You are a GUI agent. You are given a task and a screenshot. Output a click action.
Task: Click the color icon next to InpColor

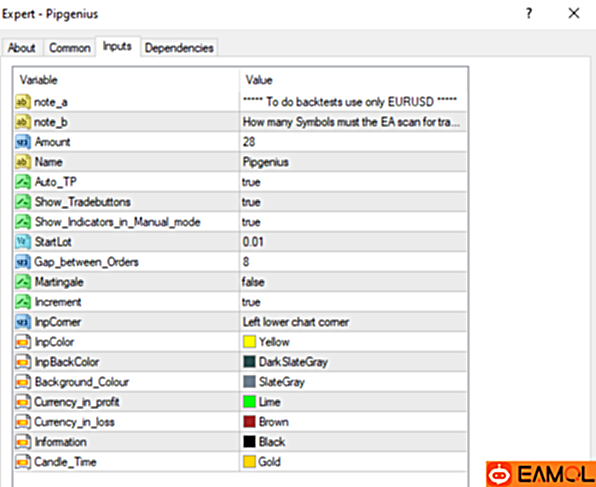click(x=23, y=342)
